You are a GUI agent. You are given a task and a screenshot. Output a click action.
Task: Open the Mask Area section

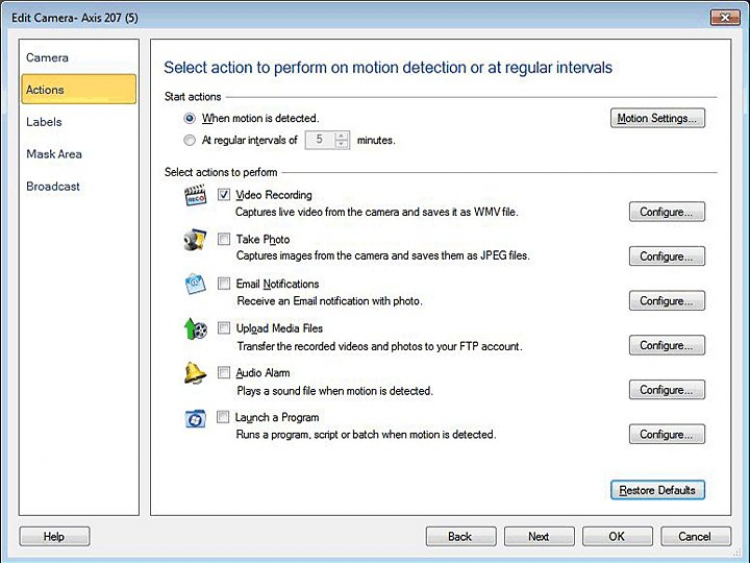click(54, 154)
